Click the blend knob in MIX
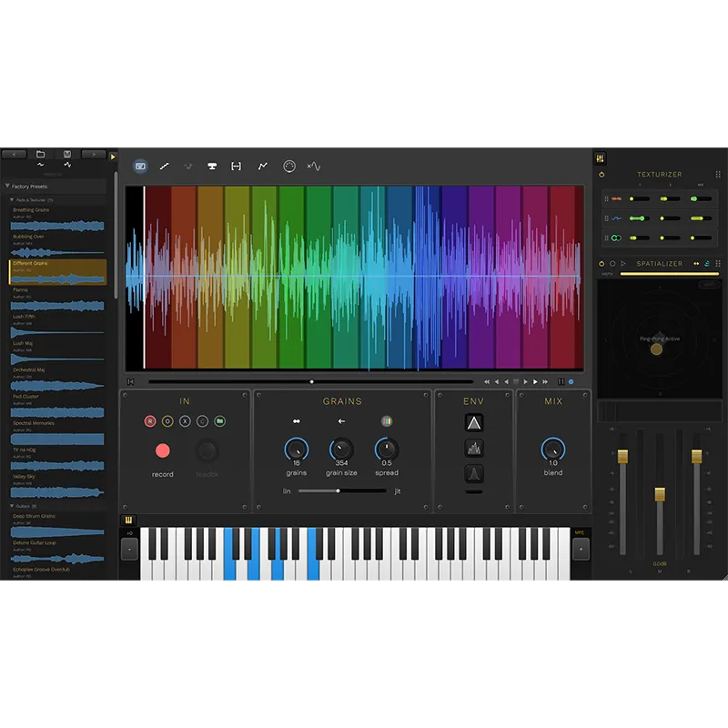728x728 pixels. pyautogui.click(x=553, y=449)
